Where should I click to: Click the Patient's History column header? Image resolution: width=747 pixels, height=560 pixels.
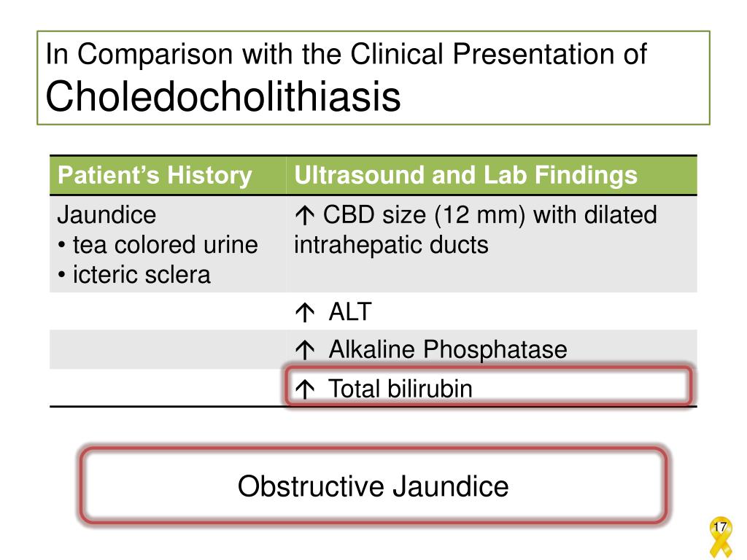tap(155, 175)
